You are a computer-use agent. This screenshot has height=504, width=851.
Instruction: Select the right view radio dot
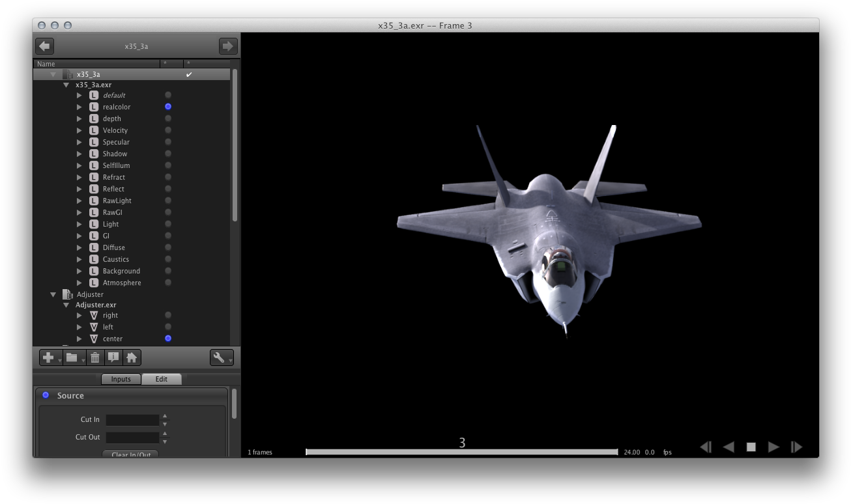pos(168,315)
